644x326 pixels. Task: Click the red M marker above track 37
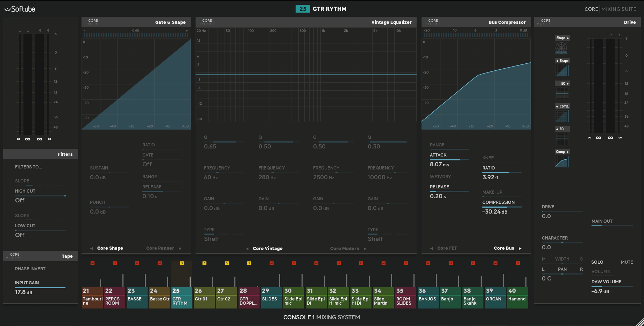pos(451,263)
